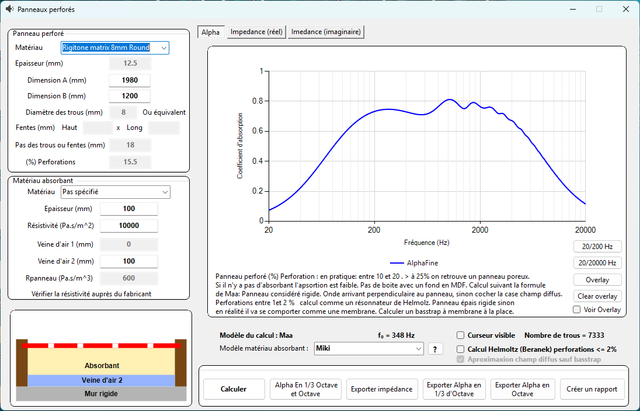Click Exporter Alpha en Octave button

[522, 389]
